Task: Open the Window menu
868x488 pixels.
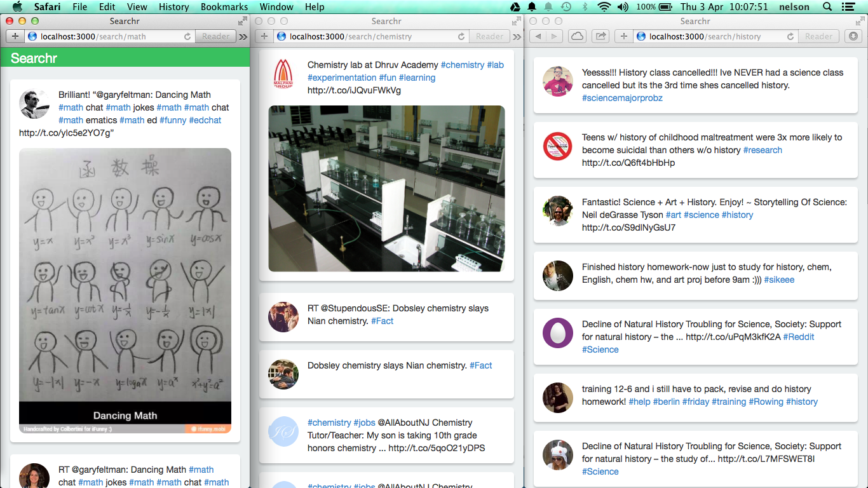Action: pyautogui.click(x=276, y=7)
